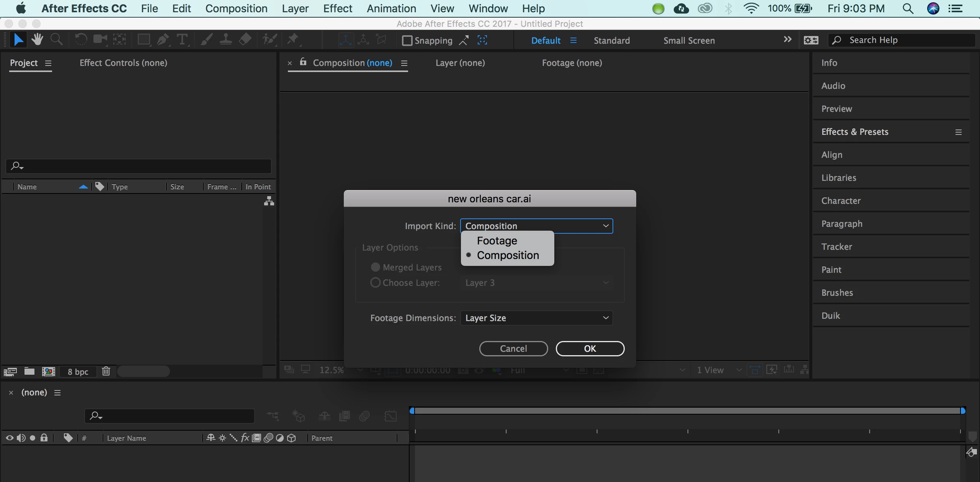Select the Clone Stamp tool
Screen dimensions: 980x482
click(x=226, y=39)
